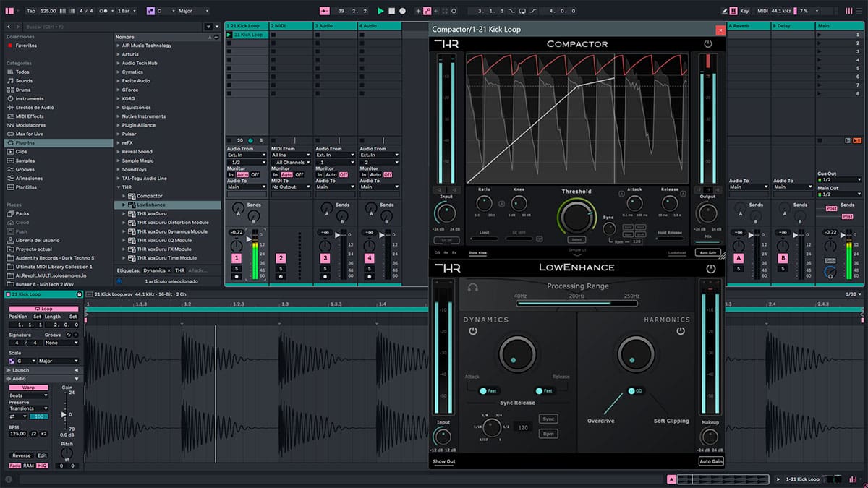Image resolution: width=868 pixels, height=488 pixels.
Task: Open track 2 MIDI From All Ins dropdown
Action: [x=291, y=155]
